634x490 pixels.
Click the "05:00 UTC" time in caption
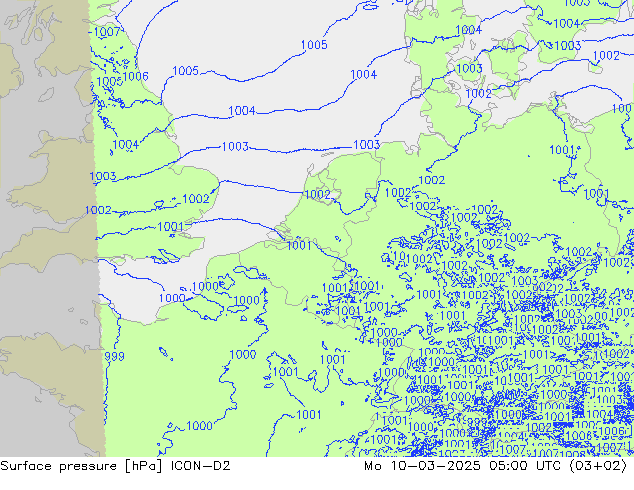click(525, 466)
